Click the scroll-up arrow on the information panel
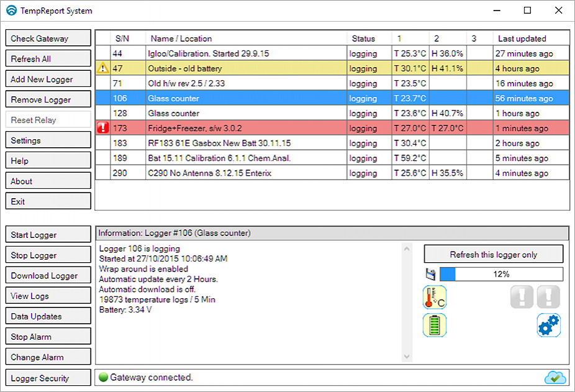The height and width of the screenshot is (392, 575). tap(407, 244)
